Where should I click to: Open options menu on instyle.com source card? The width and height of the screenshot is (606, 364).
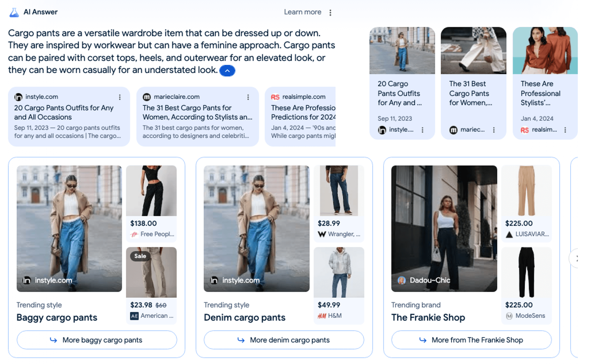(x=120, y=97)
